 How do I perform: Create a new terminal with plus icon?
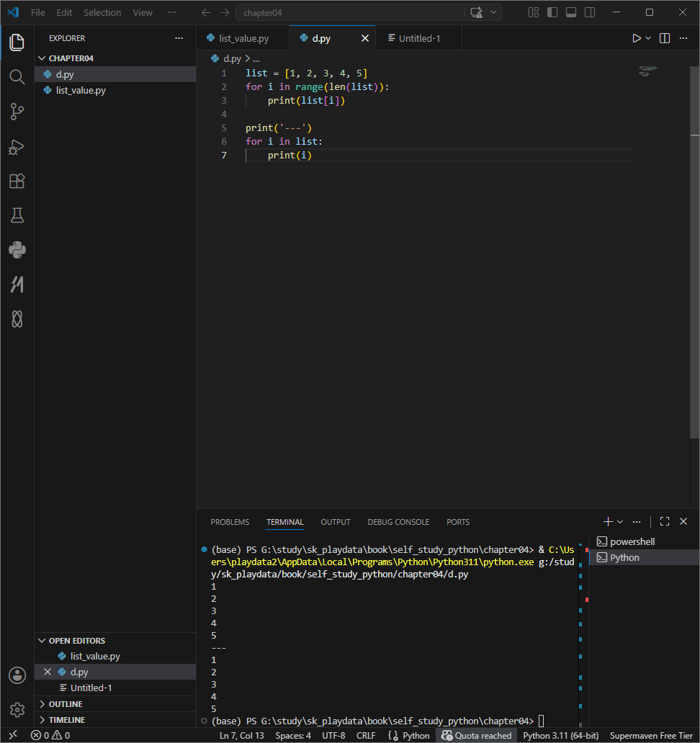coord(608,522)
